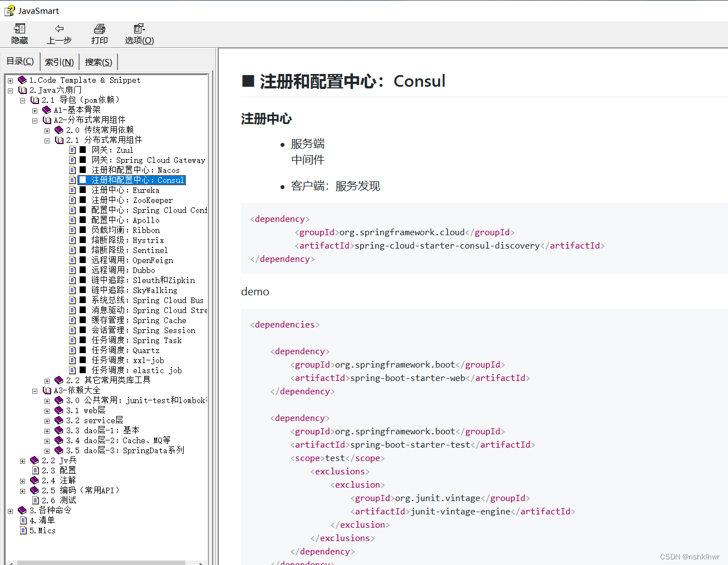The height and width of the screenshot is (565, 728).
Task: Click the book icon of 3.4 dao层-2: Cache、MQ等
Action: coord(59,440)
